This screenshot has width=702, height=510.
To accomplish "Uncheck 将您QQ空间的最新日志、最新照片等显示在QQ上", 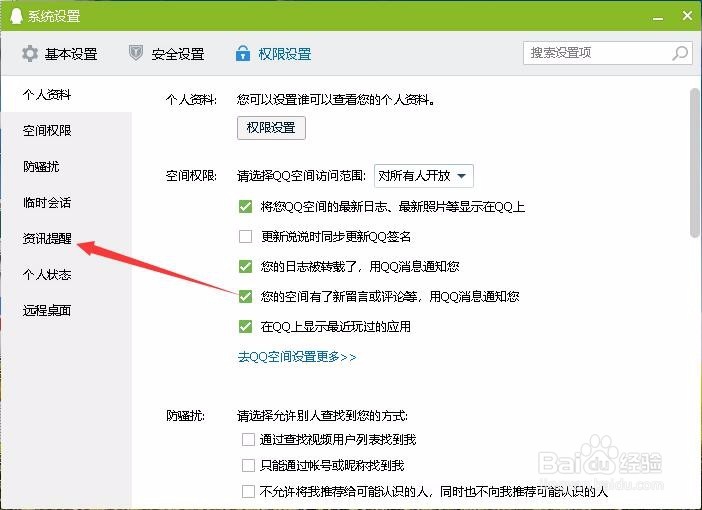I will [x=245, y=206].
